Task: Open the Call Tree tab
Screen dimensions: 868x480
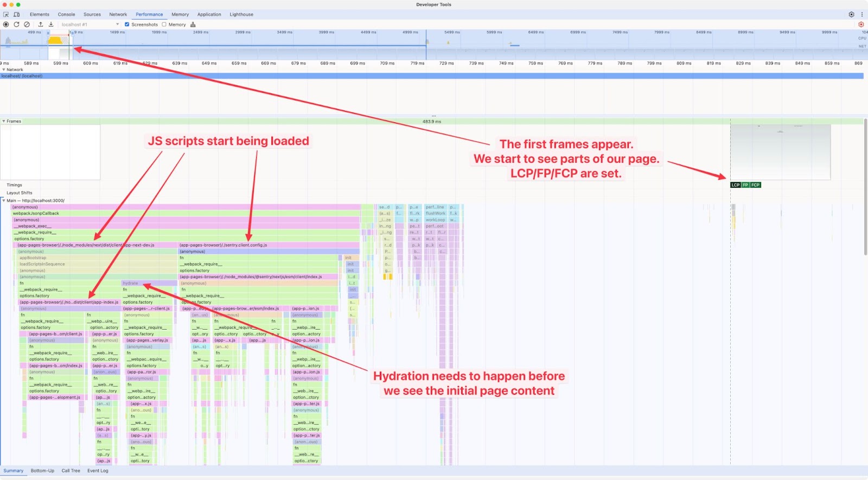Action: (x=71, y=471)
